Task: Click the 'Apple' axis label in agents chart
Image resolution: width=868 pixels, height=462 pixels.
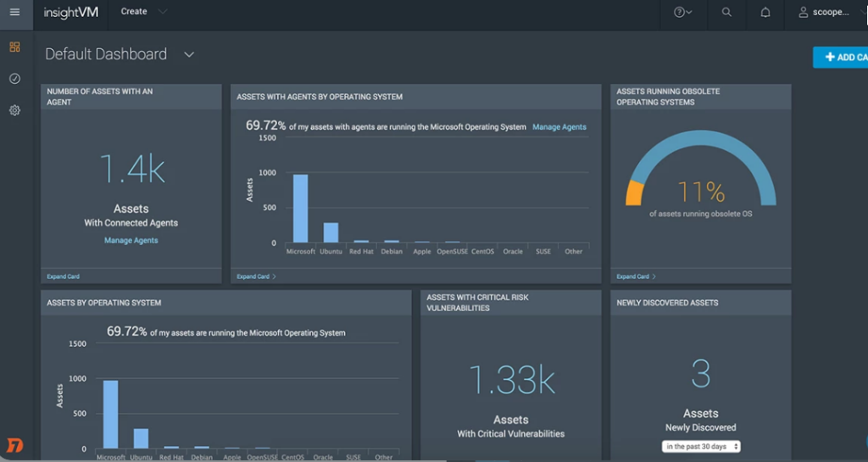Action: [x=422, y=251]
